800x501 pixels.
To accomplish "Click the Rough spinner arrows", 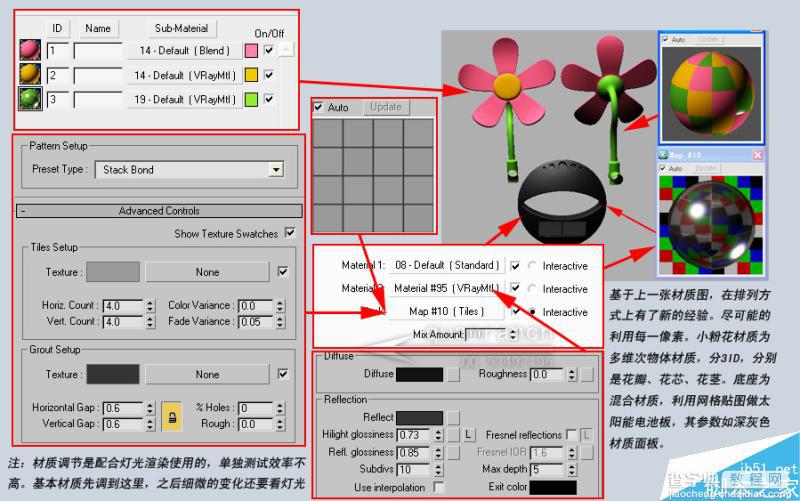I will 280,424.
